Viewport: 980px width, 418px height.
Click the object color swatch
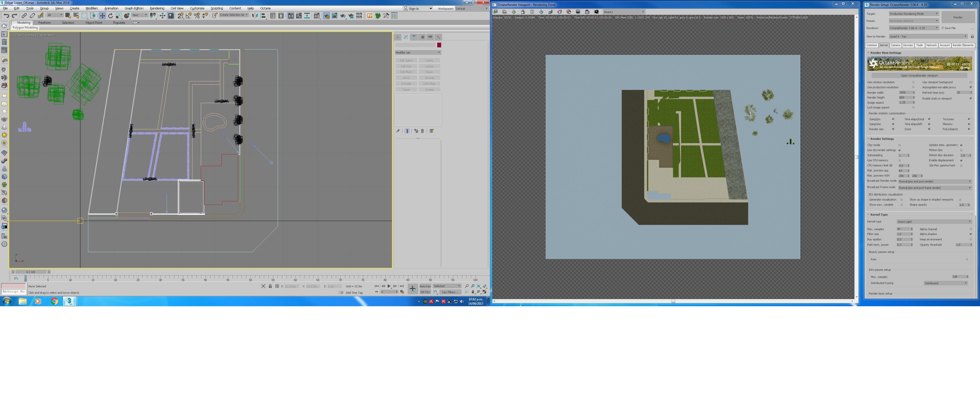pyautogui.click(x=439, y=45)
